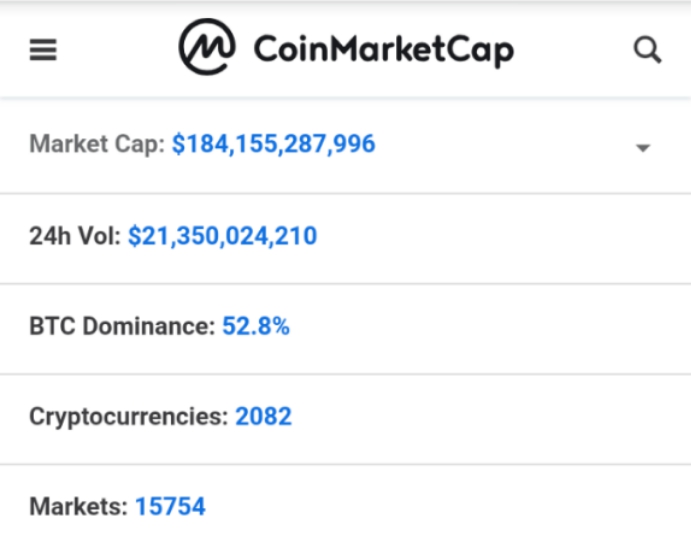691x549 pixels.
Task: Select the 'Market Cap:' label
Action: point(97,145)
